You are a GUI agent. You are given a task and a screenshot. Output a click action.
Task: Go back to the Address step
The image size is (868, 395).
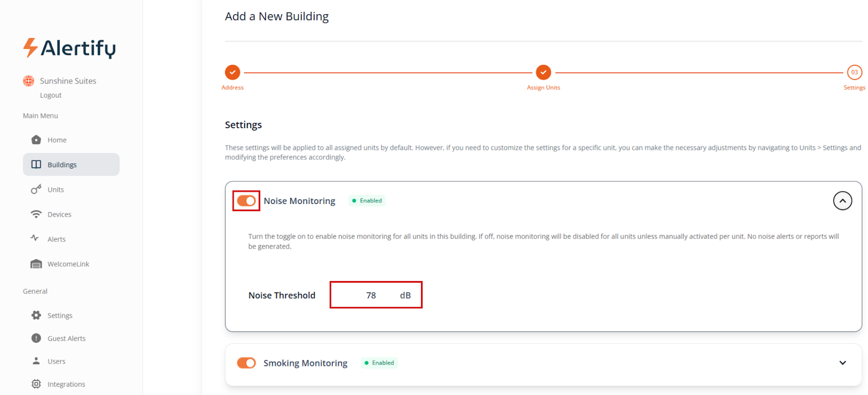tap(233, 72)
